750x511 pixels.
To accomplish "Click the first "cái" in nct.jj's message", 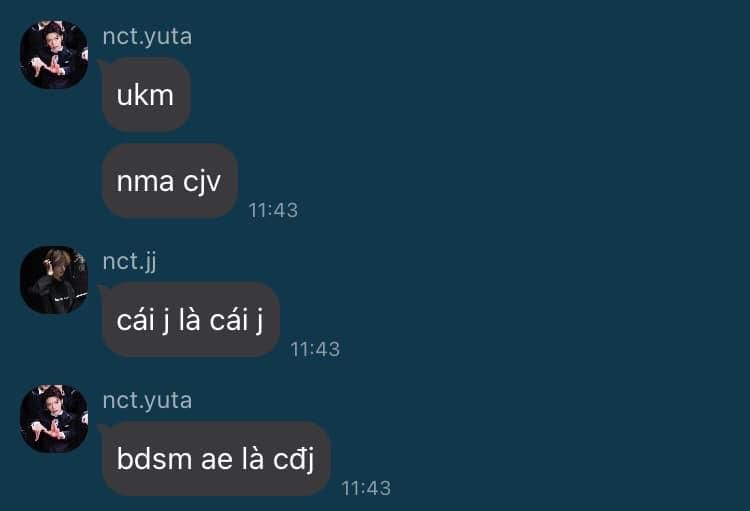I will [136, 320].
